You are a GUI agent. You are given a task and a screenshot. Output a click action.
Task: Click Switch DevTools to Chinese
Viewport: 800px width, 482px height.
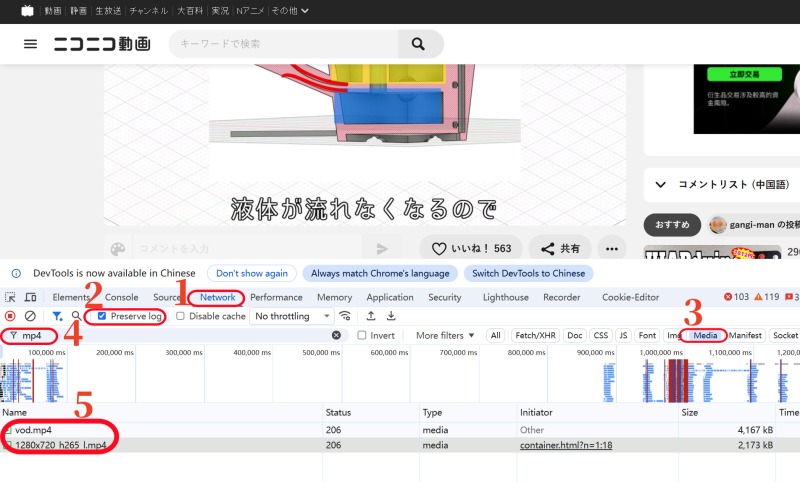(529, 273)
